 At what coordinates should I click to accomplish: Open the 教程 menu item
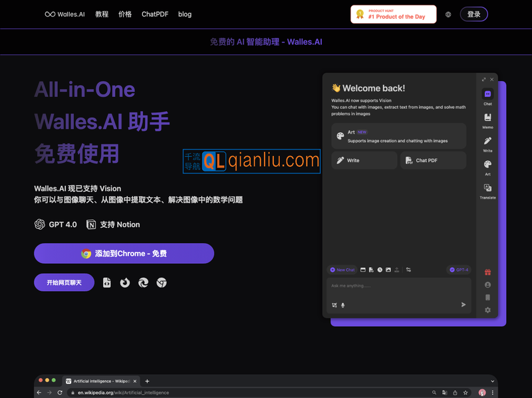pyautogui.click(x=102, y=14)
